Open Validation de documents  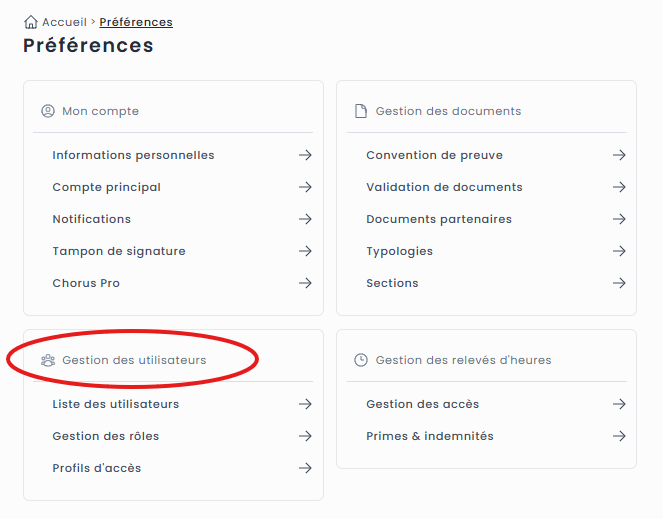coord(444,187)
